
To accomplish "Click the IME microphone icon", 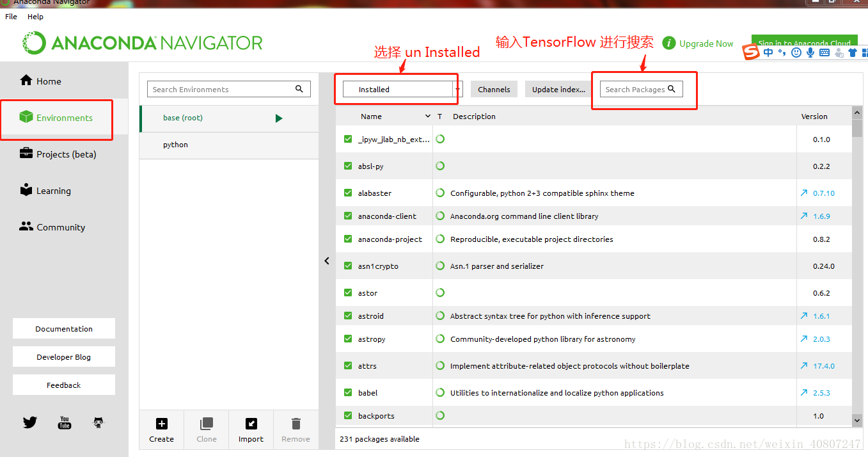I will click(810, 52).
